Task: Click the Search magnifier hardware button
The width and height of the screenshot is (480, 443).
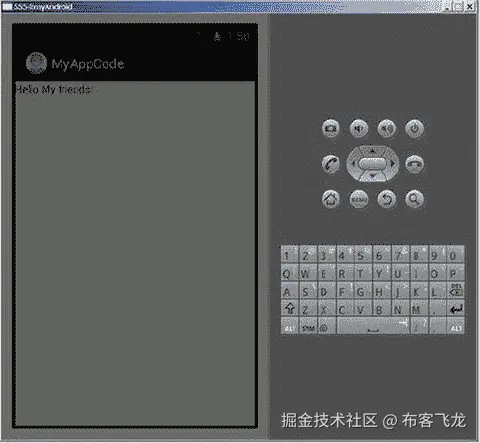Action: tap(414, 199)
